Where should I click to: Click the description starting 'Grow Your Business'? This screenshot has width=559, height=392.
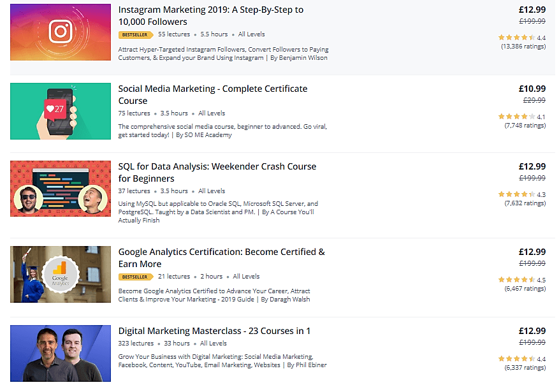click(x=222, y=361)
